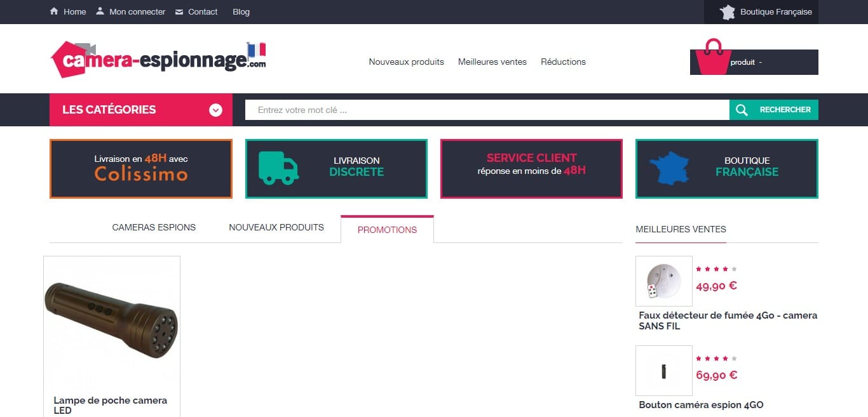Click the button camera product thumbnail
Image resolution: width=868 pixels, height=417 pixels.
(x=664, y=371)
